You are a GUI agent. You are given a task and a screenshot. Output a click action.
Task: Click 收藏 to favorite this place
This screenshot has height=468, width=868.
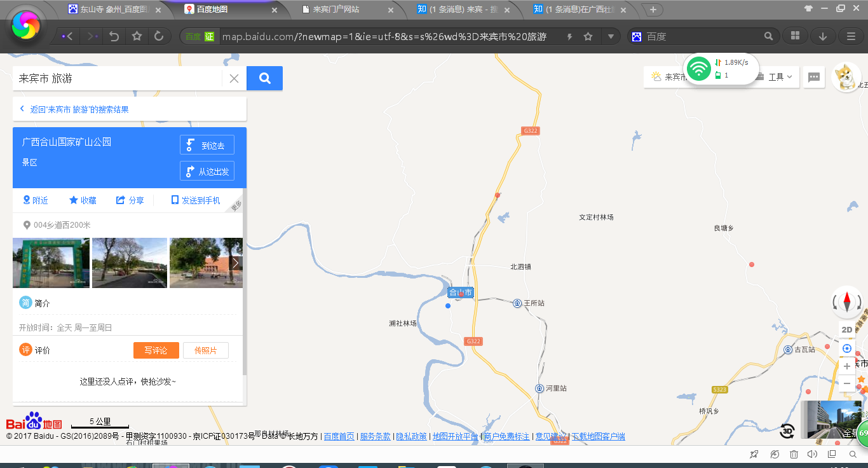(x=83, y=200)
